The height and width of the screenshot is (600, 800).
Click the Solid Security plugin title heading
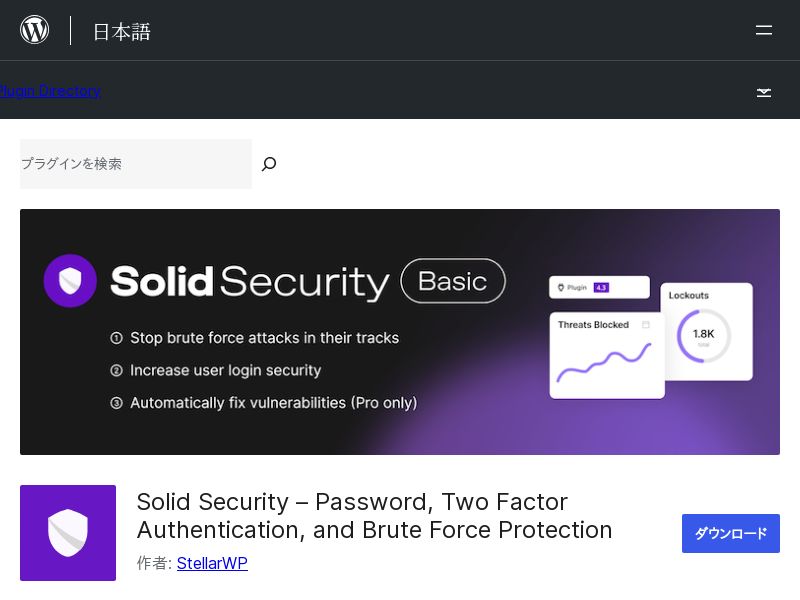374,515
